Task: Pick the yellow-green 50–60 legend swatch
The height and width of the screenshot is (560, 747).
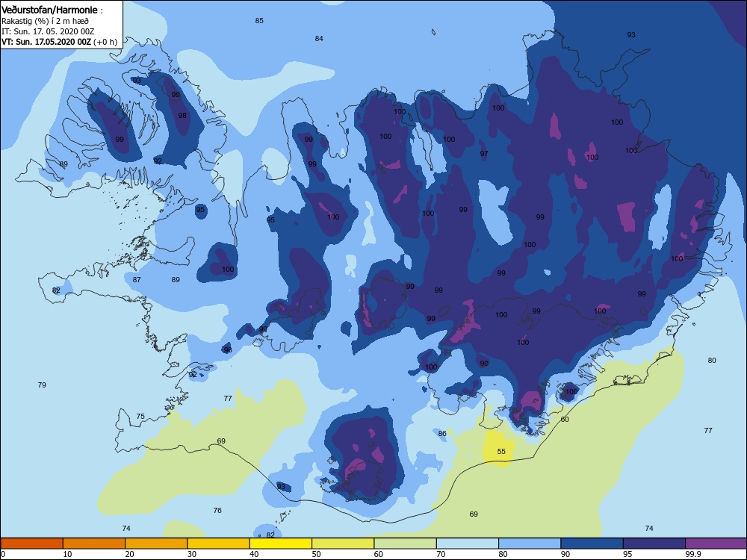Action: point(343,544)
